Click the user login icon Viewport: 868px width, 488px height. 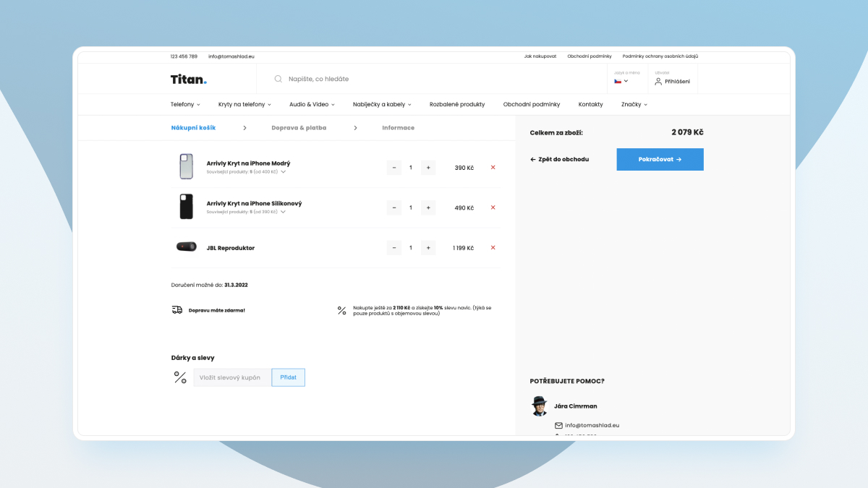point(658,82)
